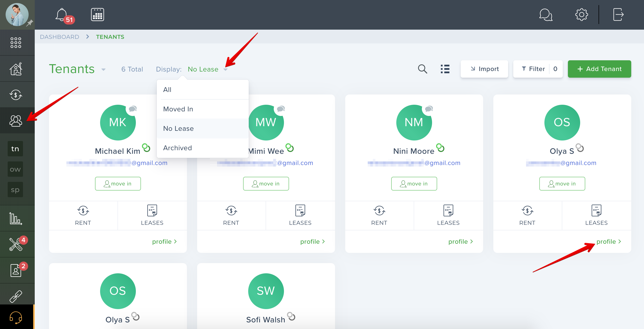Click chat bubble on Mimi Wee avatar
Screen dimensions: 644x329
point(281,109)
